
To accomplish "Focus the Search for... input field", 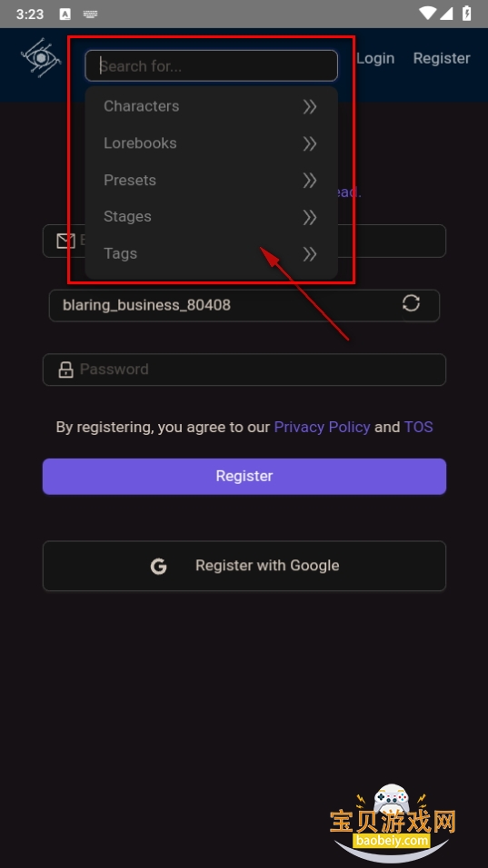I will tap(211, 66).
